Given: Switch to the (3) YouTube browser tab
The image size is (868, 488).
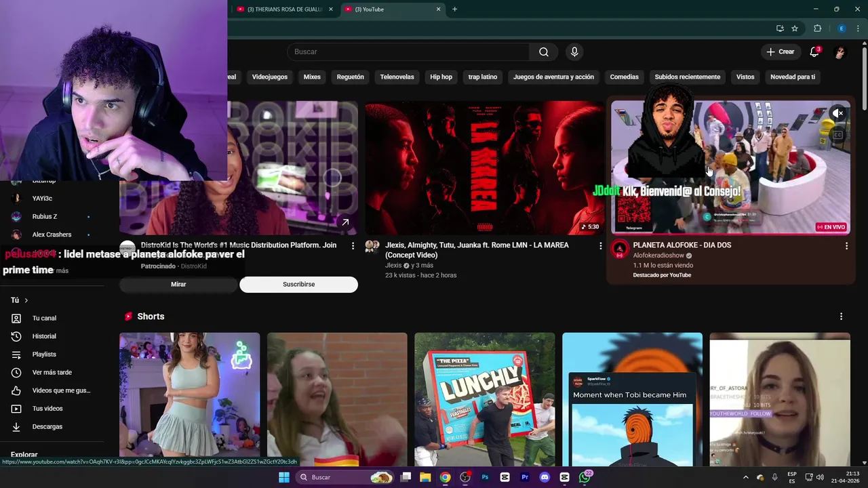Looking at the screenshot, I should pos(393,9).
